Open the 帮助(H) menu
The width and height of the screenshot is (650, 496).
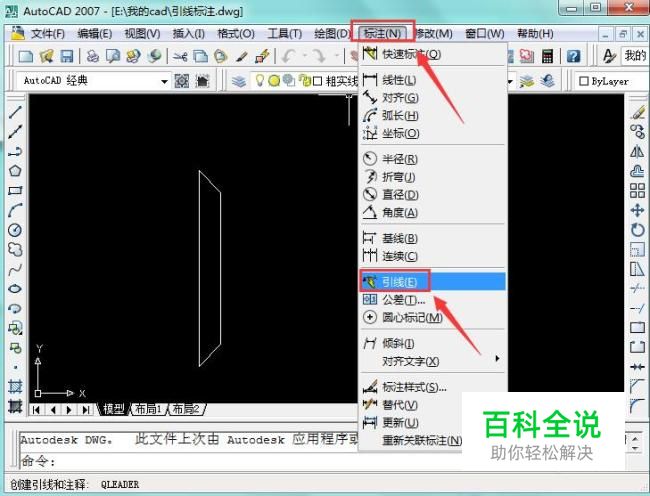pyautogui.click(x=535, y=34)
